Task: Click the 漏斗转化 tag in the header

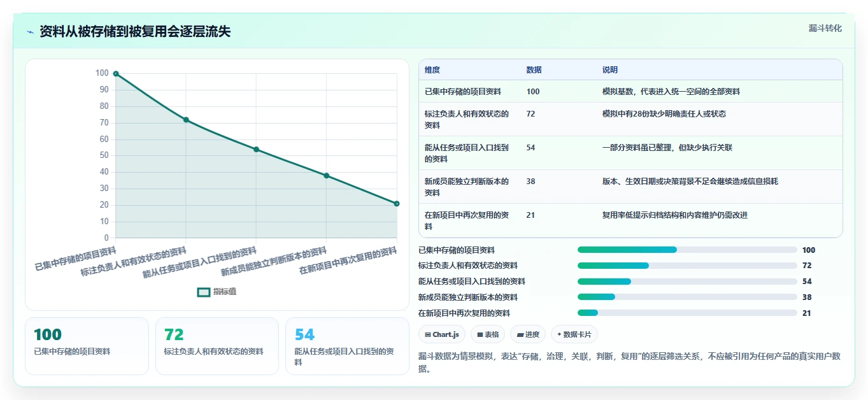Action: coord(825,28)
